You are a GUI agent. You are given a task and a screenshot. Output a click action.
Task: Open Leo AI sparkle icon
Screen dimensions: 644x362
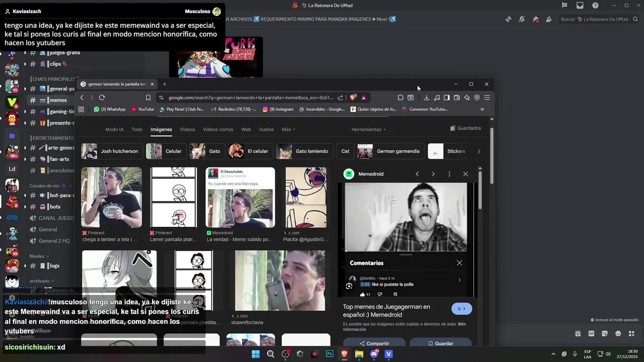click(467, 98)
